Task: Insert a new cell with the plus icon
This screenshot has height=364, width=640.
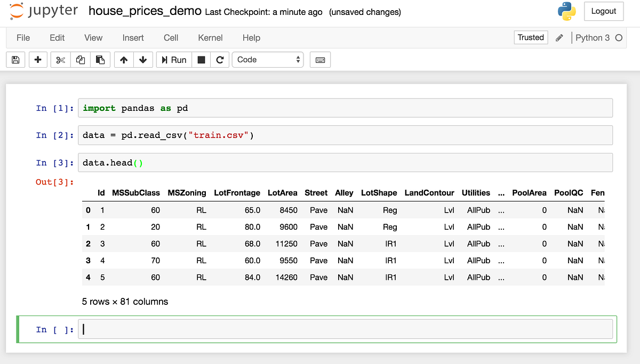Action: tap(37, 60)
